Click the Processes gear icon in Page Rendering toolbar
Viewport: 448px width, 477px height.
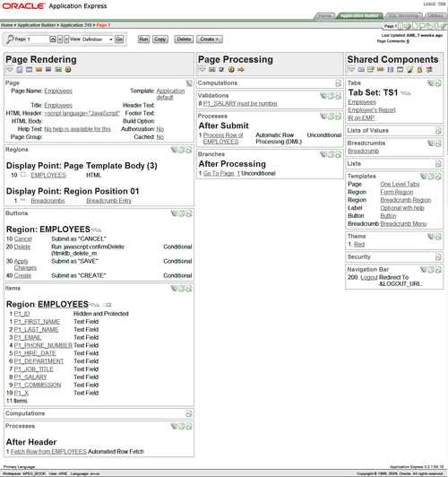[x=68, y=70]
